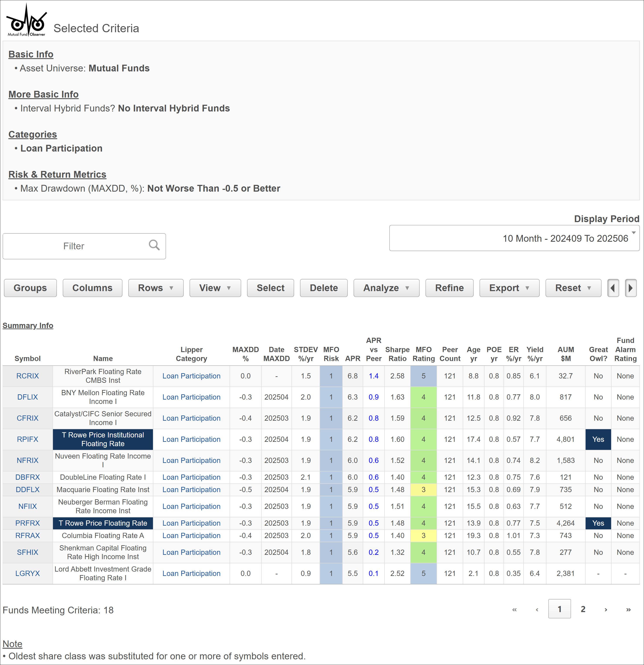Click the T Rowe Price Floating Rate name cell
The image size is (644, 665).
click(x=103, y=523)
